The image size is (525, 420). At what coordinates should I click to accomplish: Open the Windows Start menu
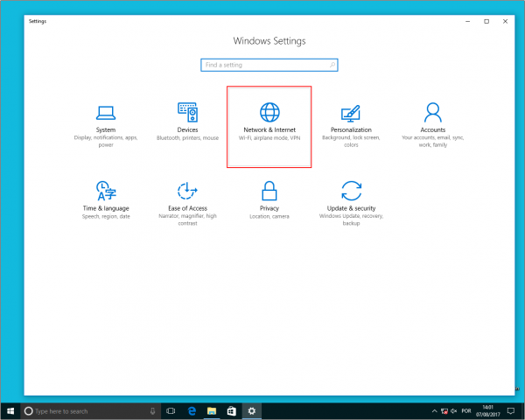coord(10,411)
